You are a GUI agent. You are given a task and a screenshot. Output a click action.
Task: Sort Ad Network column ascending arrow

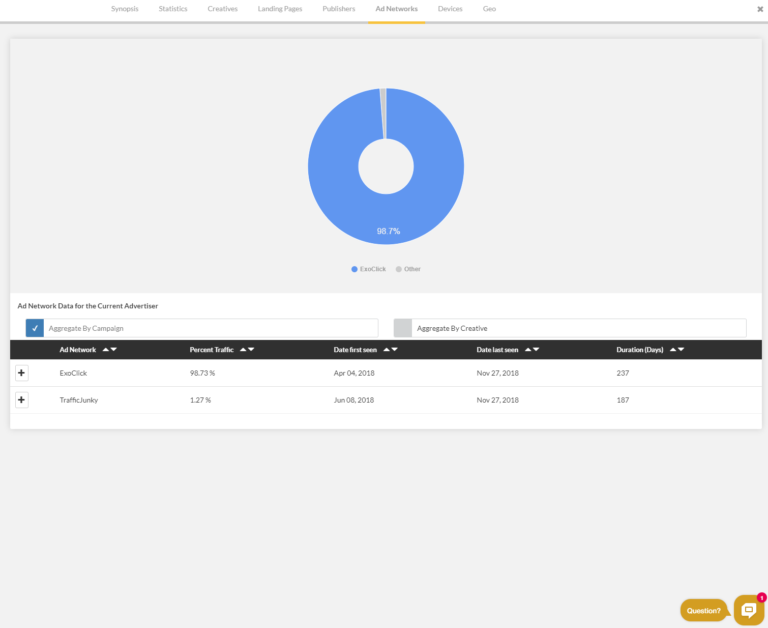coord(105,349)
